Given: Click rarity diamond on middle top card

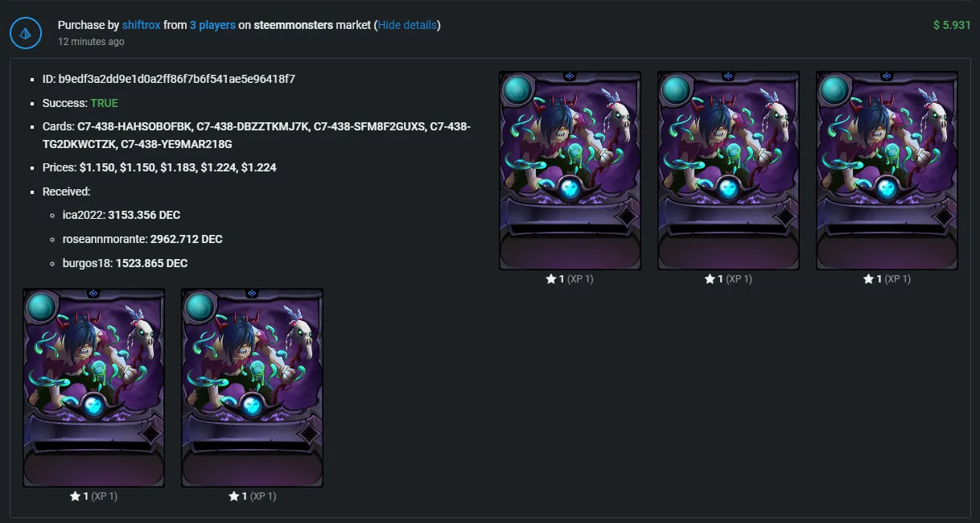Looking at the screenshot, I should pyautogui.click(x=783, y=219).
